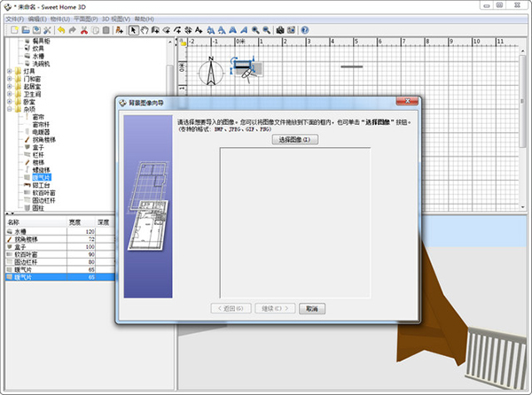Click the Add furniture to home icon

(119, 30)
